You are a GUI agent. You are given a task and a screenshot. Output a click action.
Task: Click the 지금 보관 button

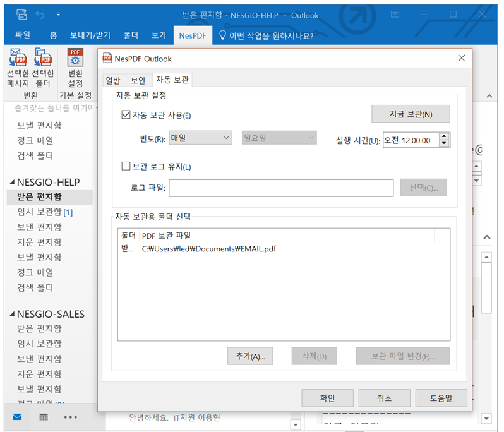click(411, 114)
